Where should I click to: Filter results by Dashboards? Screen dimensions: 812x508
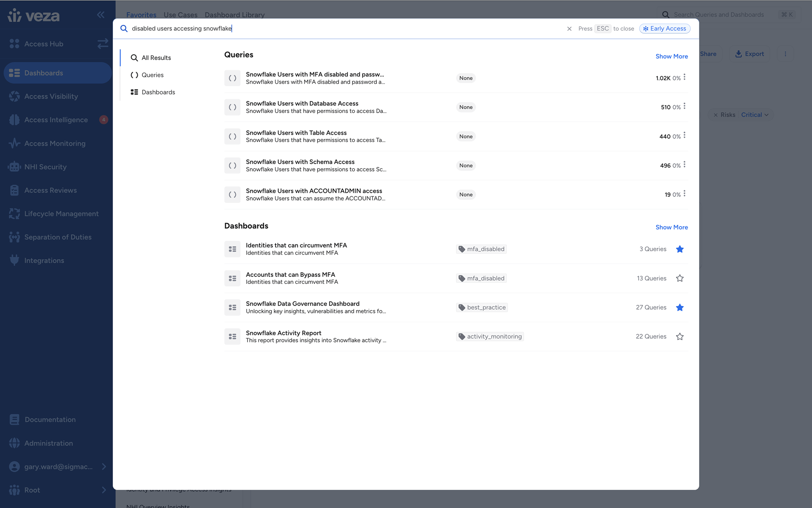153,92
